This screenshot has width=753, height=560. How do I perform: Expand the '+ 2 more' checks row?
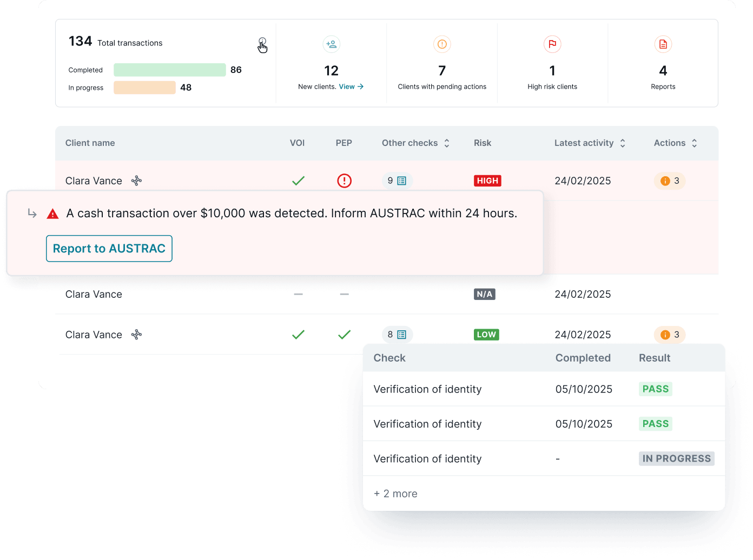(x=395, y=494)
